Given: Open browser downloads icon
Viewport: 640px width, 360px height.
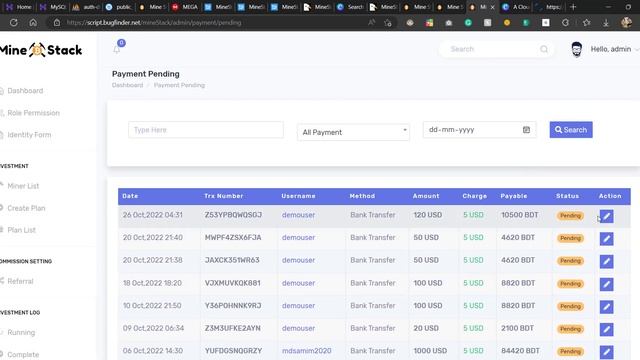Looking at the screenshot, I should click(606, 23).
